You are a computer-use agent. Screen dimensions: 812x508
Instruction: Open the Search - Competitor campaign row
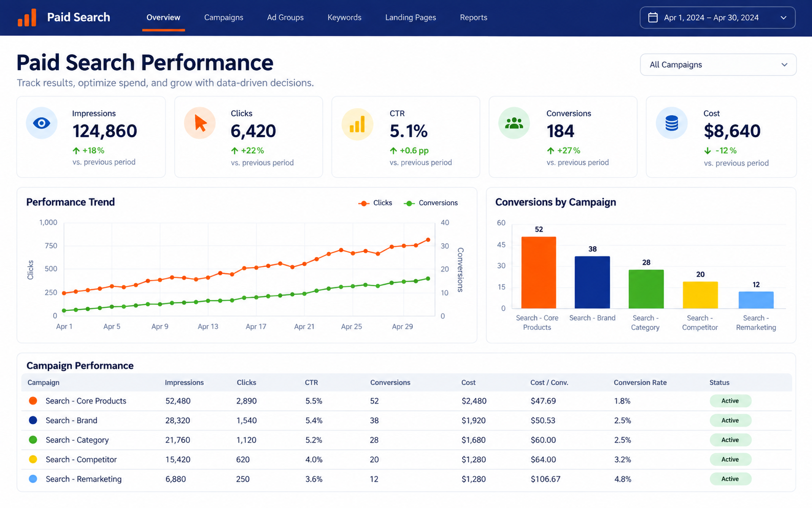coord(407,459)
